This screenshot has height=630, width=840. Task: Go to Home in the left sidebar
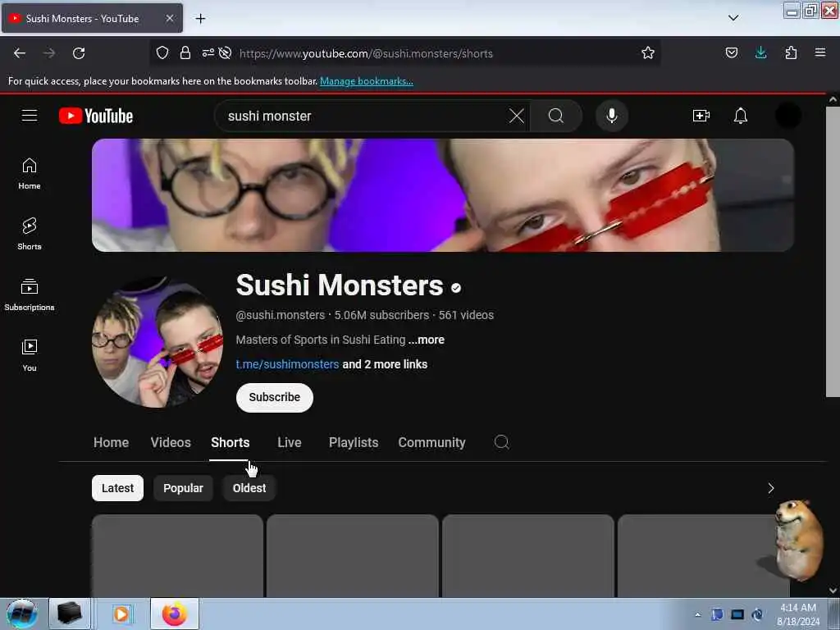coord(30,174)
